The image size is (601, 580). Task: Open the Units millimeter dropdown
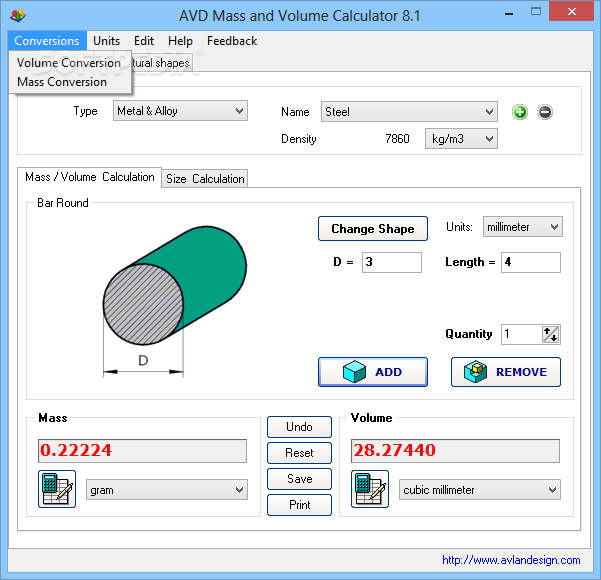point(522,227)
